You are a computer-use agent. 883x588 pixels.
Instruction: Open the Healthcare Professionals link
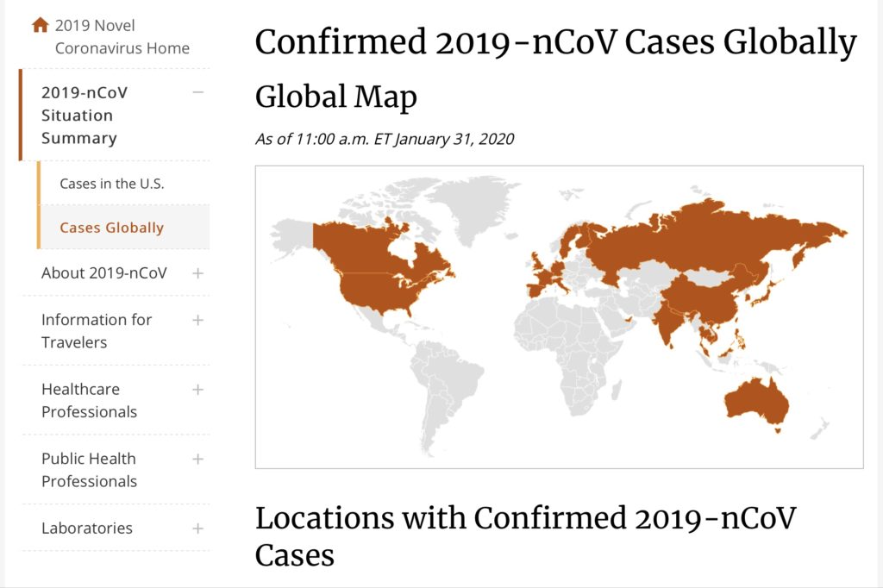[89, 400]
